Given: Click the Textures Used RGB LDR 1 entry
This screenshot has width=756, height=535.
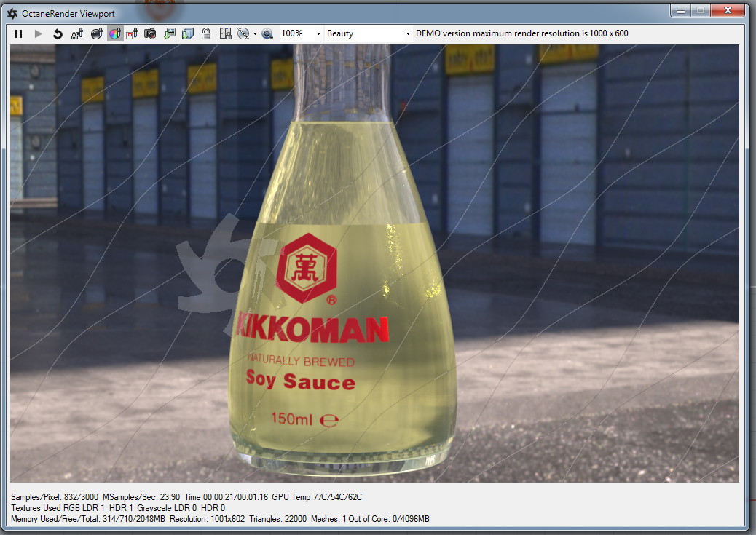Looking at the screenshot, I should tap(58, 508).
